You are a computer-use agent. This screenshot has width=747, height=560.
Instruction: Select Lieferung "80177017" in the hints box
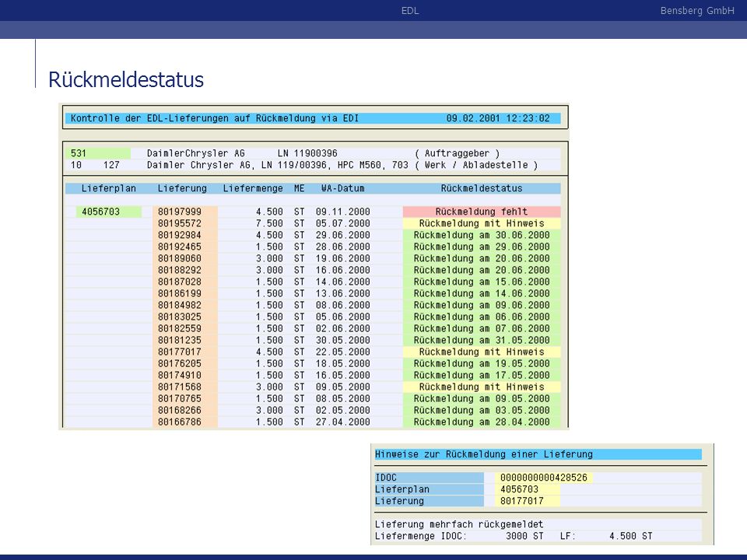[x=521, y=501]
